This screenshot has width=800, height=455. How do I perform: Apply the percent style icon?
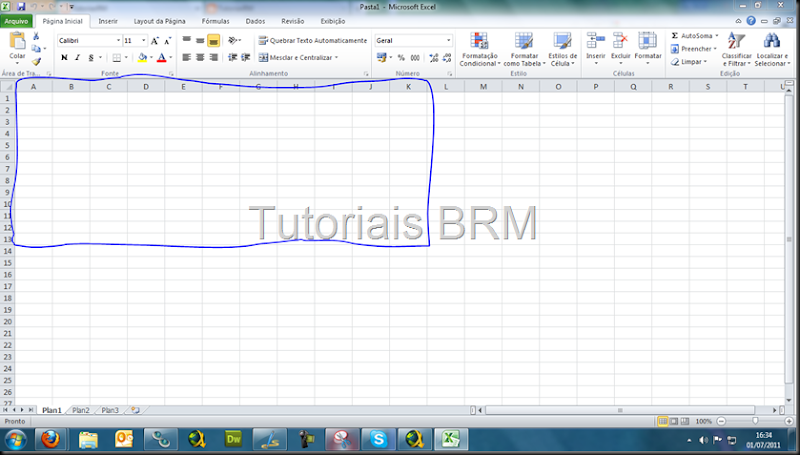tap(401, 58)
